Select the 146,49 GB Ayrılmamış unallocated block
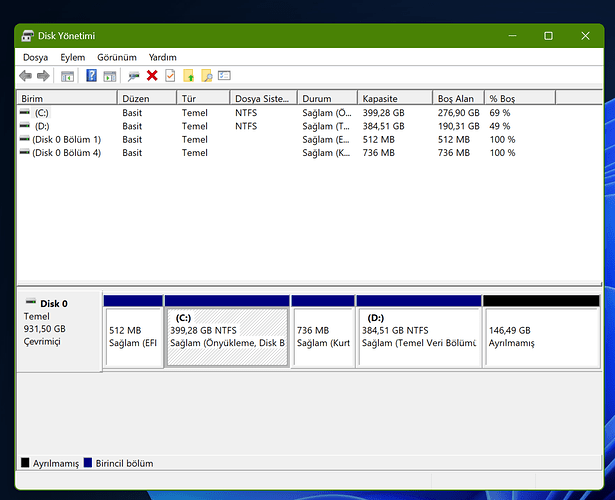This screenshot has height=500, width=615. coord(540,336)
